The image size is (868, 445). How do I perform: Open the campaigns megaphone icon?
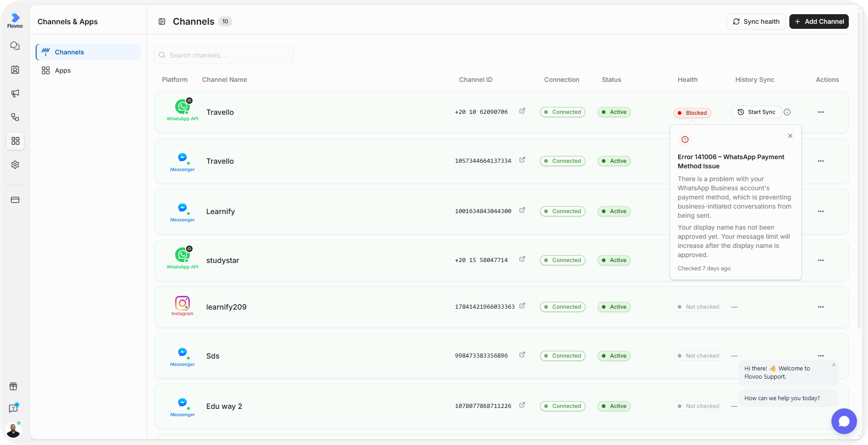(x=15, y=93)
